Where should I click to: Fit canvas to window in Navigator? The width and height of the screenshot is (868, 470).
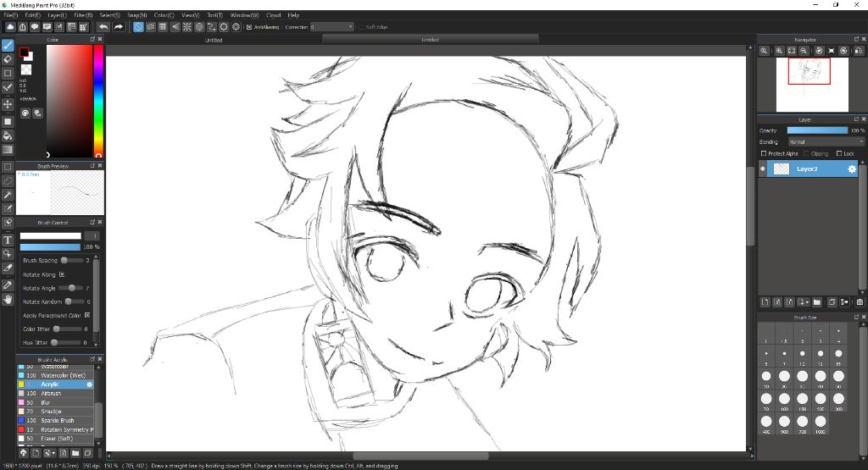click(792, 50)
